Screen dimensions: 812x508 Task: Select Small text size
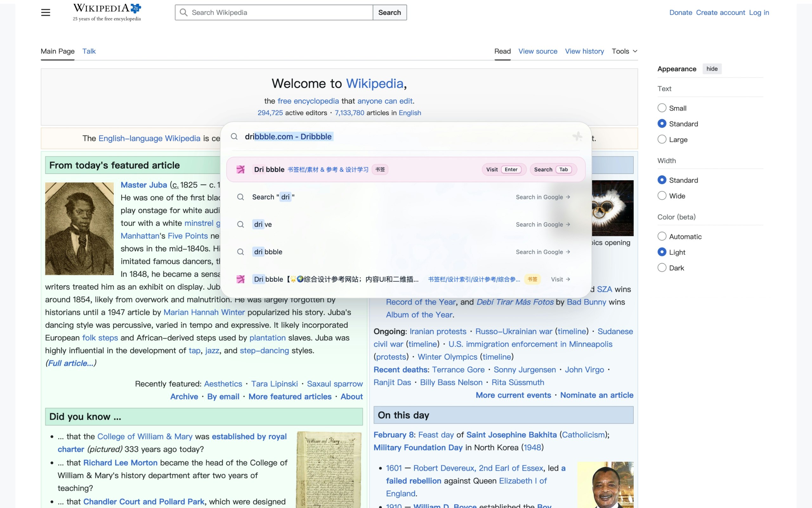(x=662, y=108)
